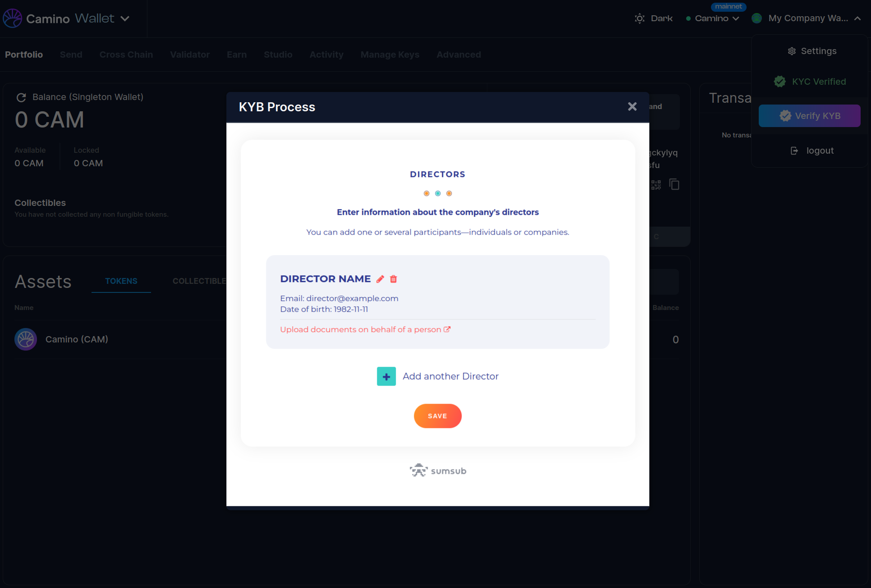Click the Camino CAM token icon
Screen dimensions: 871x588
point(26,339)
